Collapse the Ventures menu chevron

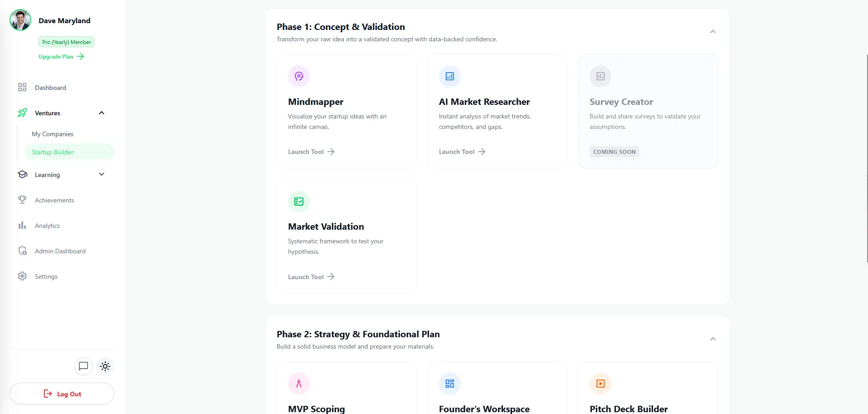pyautogui.click(x=102, y=113)
